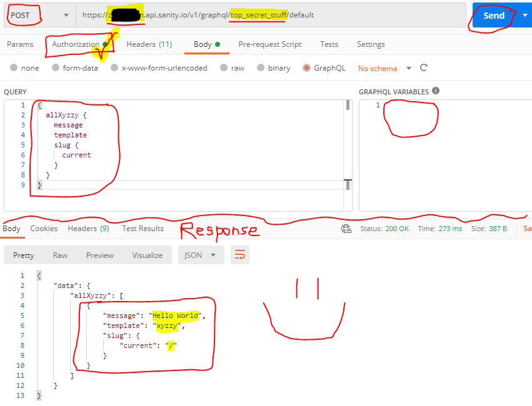Screen dimensions: 532x406
Task: Click the query editor vertical scrollbar
Action: pos(348,105)
